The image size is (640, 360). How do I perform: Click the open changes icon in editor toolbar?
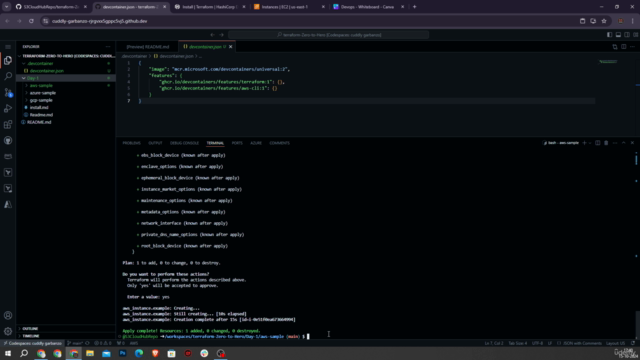pos(615,47)
